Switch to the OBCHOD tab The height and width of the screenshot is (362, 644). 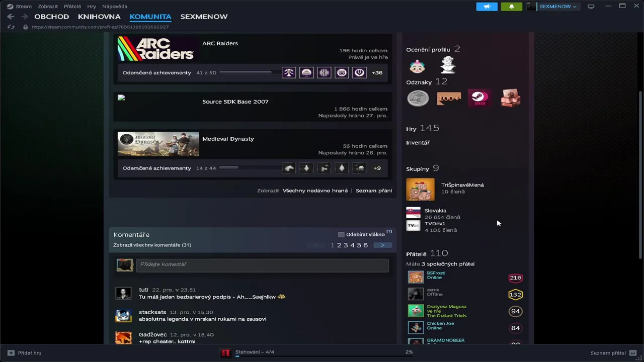pyautogui.click(x=52, y=17)
